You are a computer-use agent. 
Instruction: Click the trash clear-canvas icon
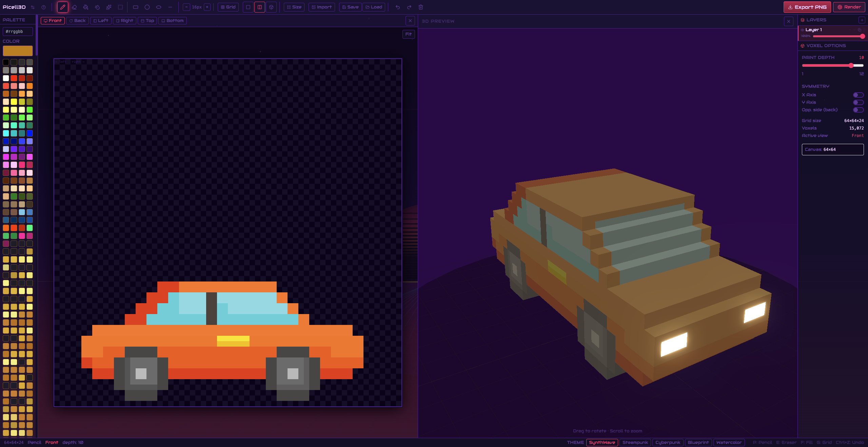point(421,7)
